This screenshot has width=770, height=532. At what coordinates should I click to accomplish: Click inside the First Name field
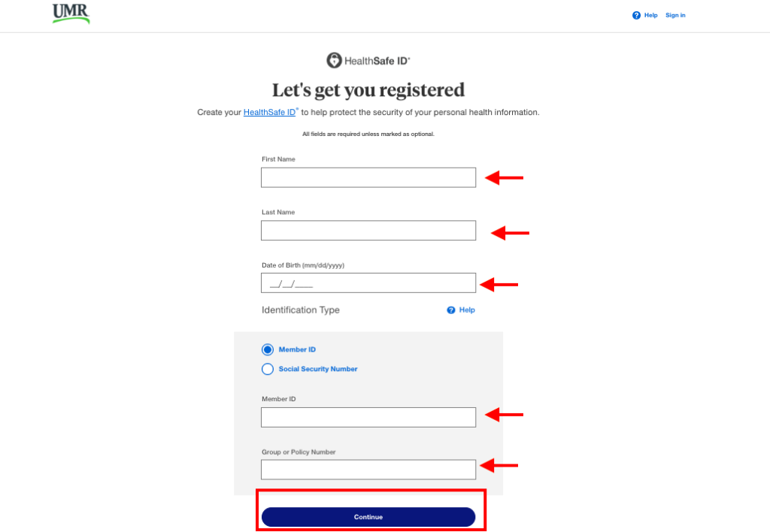point(368,177)
